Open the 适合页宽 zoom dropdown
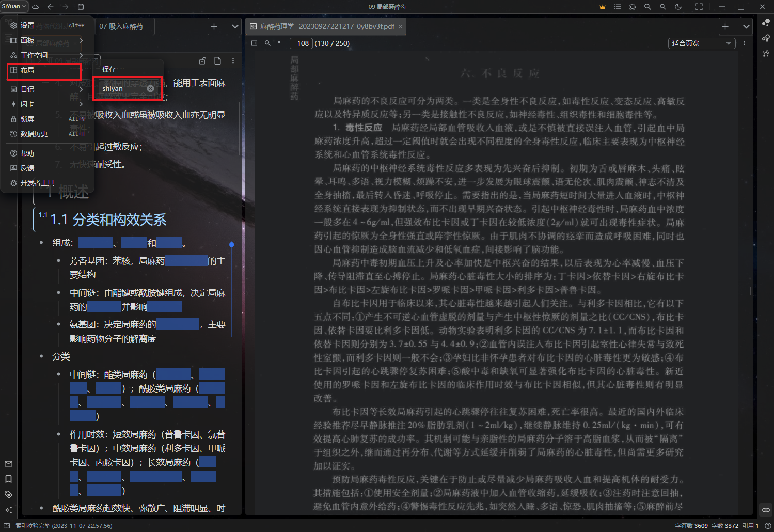 click(x=701, y=43)
